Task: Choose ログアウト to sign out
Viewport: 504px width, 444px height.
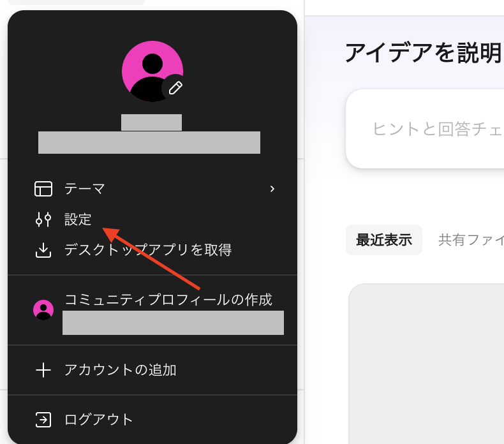Action: [152, 420]
